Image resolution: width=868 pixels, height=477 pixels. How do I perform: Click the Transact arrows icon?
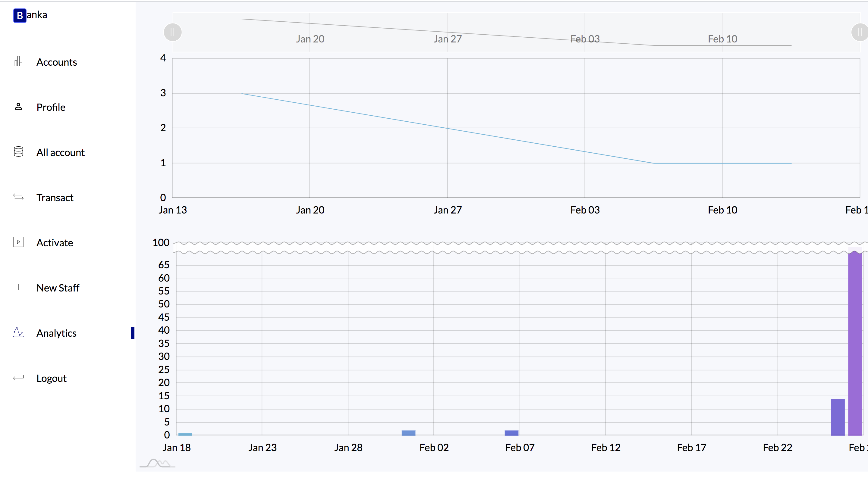(x=18, y=197)
